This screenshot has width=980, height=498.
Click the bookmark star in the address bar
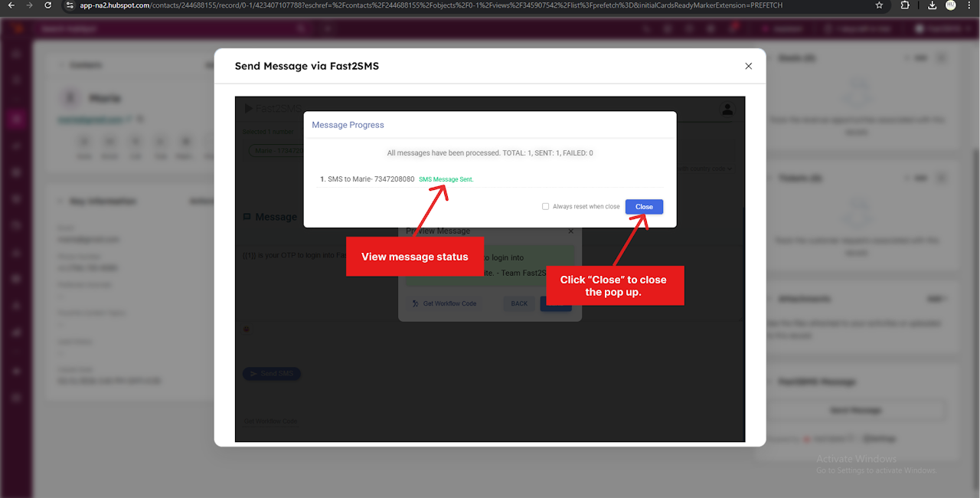point(879,5)
